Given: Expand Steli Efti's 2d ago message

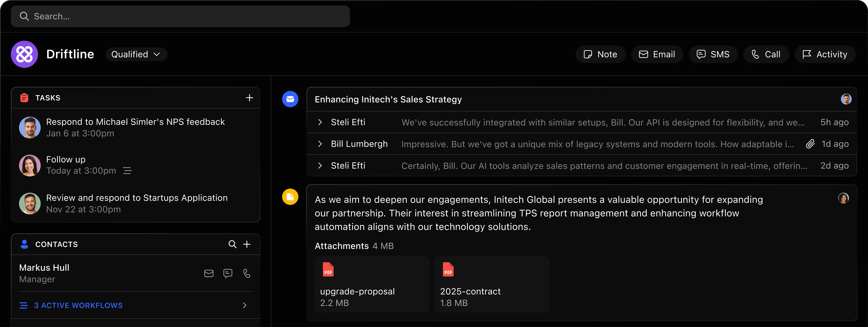Looking at the screenshot, I should coord(320,166).
